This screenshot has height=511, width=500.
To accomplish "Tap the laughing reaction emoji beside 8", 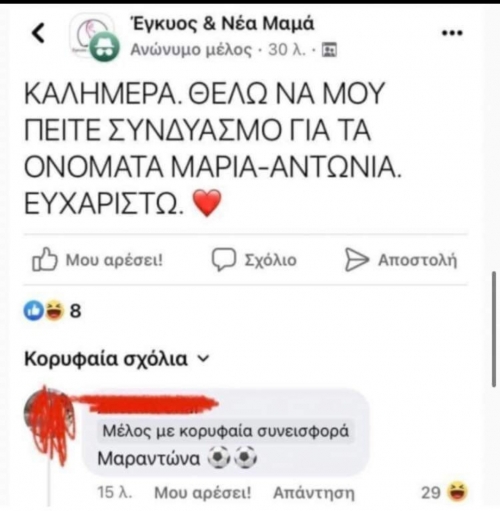I will (55, 310).
